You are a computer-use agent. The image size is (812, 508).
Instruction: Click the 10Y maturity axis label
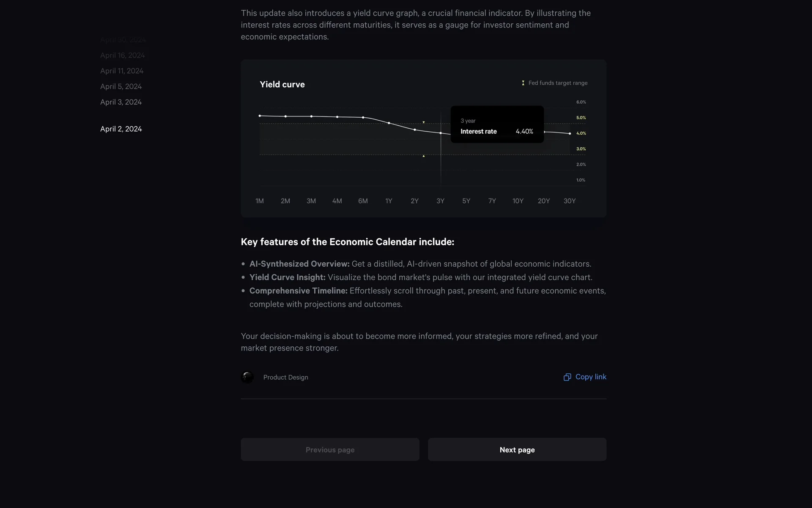pyautogui.click(x=518, y=201)
